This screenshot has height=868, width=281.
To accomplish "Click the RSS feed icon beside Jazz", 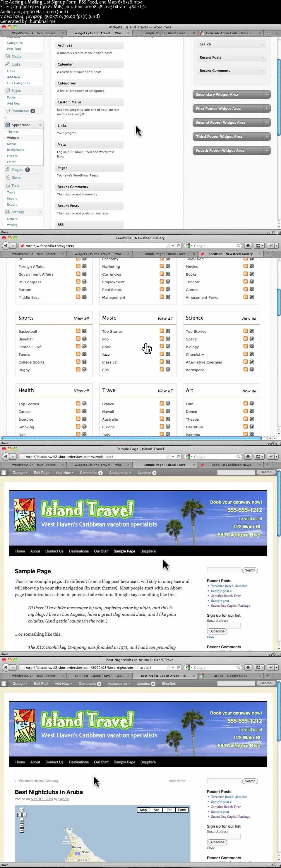I will coord(162,354).
